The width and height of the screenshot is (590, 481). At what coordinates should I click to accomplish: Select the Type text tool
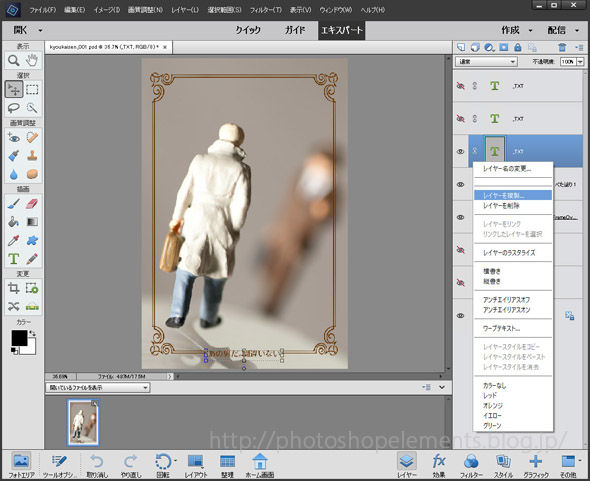click(x=14, y=259)
